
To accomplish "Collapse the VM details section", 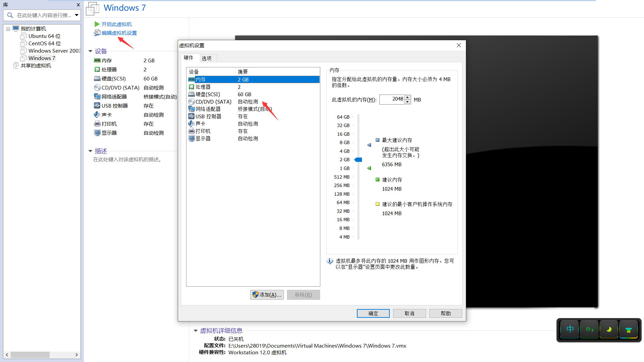I will [x=196, y=331].
